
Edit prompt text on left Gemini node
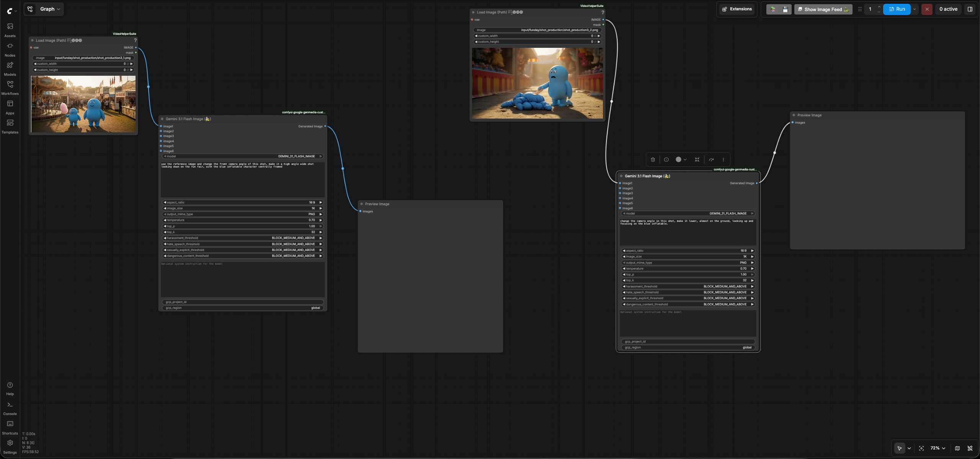coord(243,179)
